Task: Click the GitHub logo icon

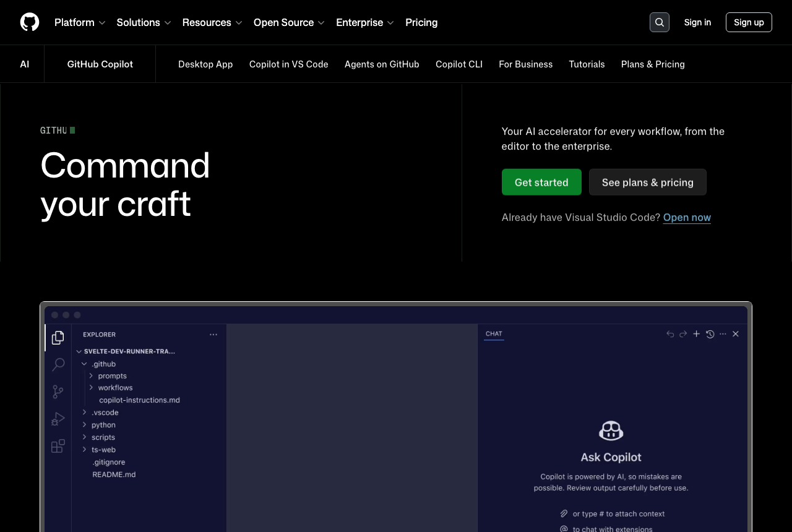Action: pos(30,22)
